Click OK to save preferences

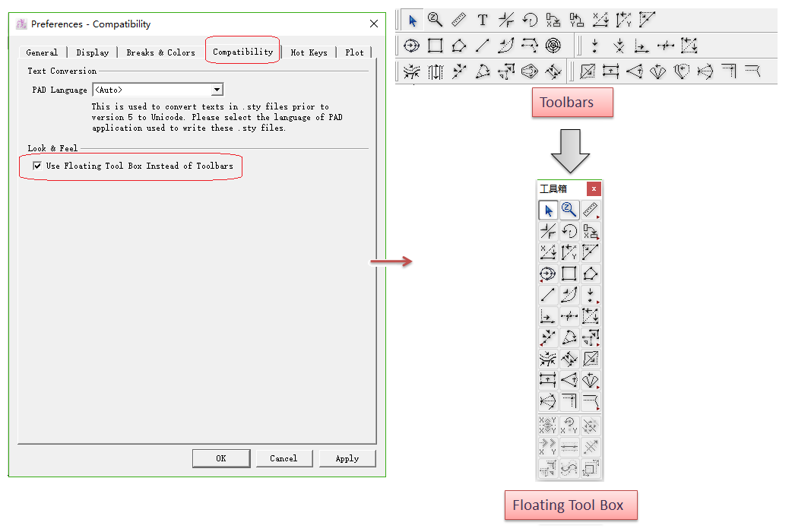point(221,458)
